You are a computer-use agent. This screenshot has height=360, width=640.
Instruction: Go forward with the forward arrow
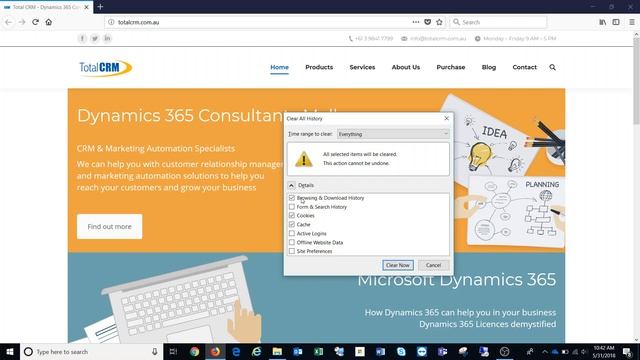coord(22,22)
